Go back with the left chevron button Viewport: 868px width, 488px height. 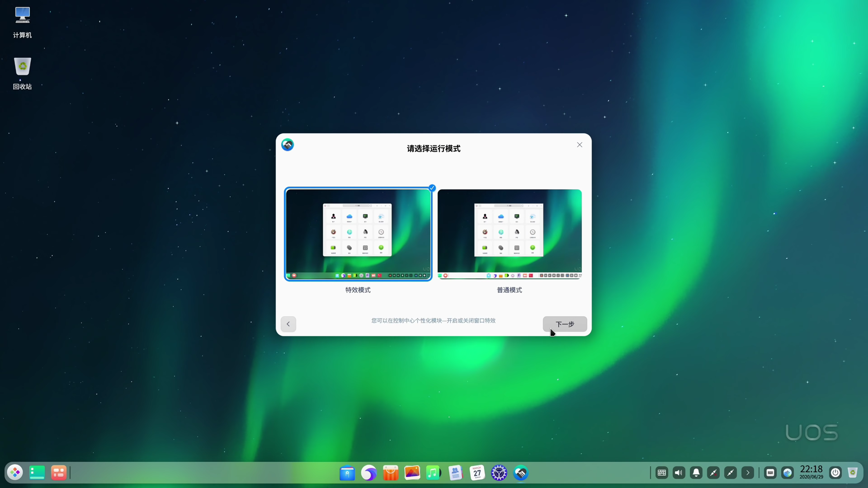[288, 324]
